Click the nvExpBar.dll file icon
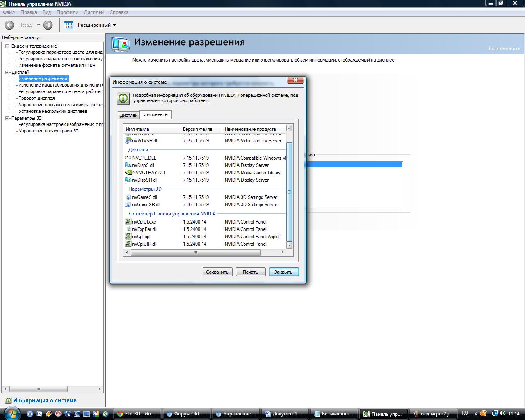Image resolution: width=525 pixels, height=420 pixels. tap(128, 229)
